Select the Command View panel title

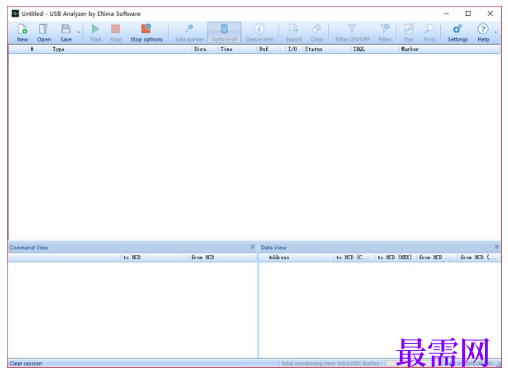pyautogui.click(x=29, y=247)
